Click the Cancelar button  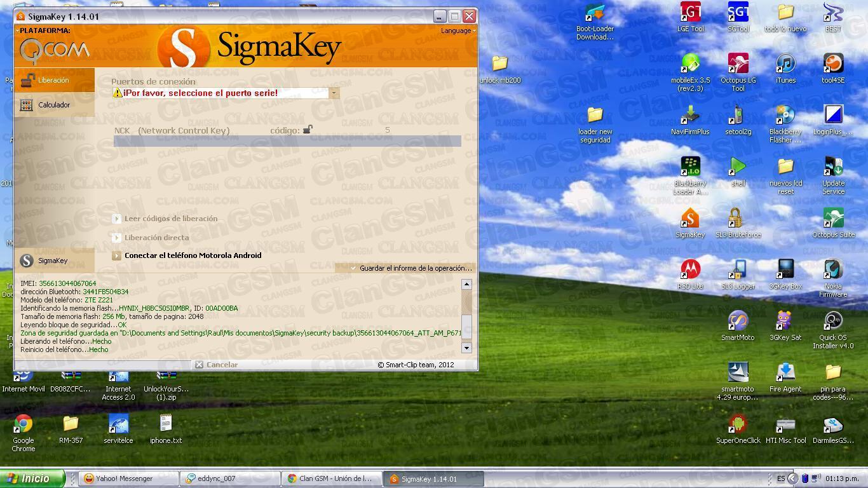tap(217, 365)
